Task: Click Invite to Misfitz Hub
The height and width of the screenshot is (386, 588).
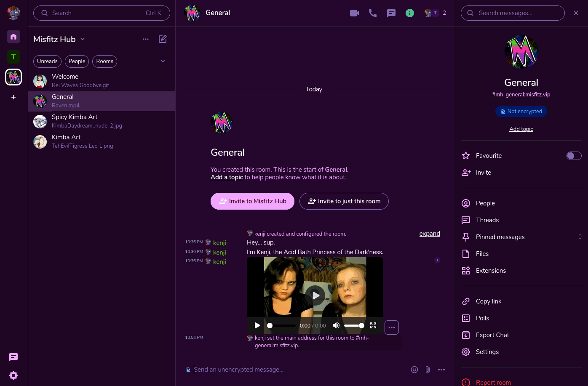Action: point(252,201)
